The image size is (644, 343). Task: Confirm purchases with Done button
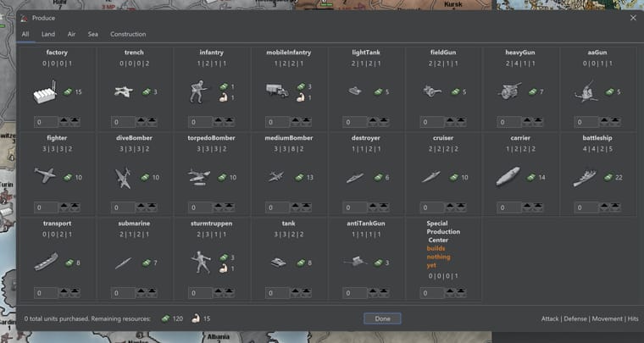pos(382,318)
